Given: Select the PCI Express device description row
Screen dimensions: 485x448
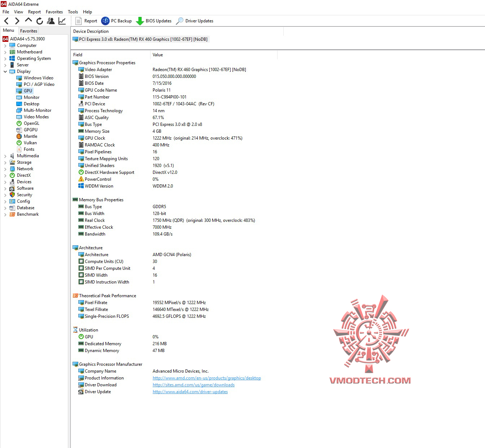Looking at the screenshot, I should [140, 39].
